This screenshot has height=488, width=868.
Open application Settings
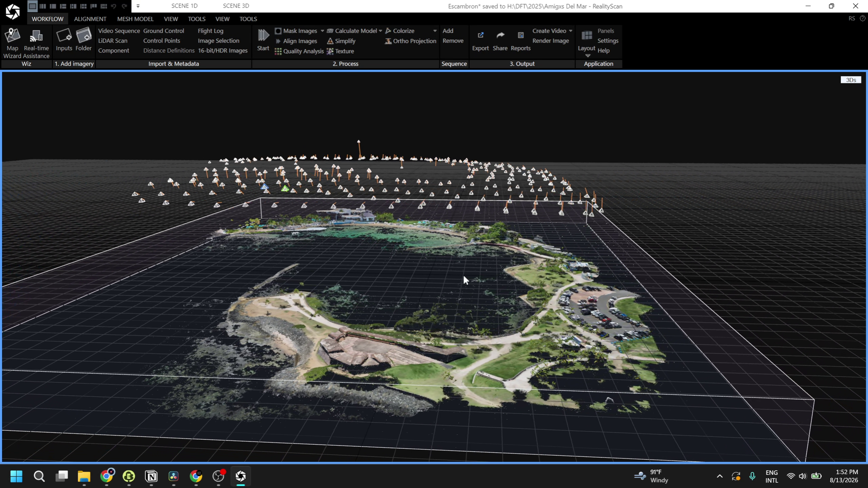pyautogui.click(x=608, y=41)
